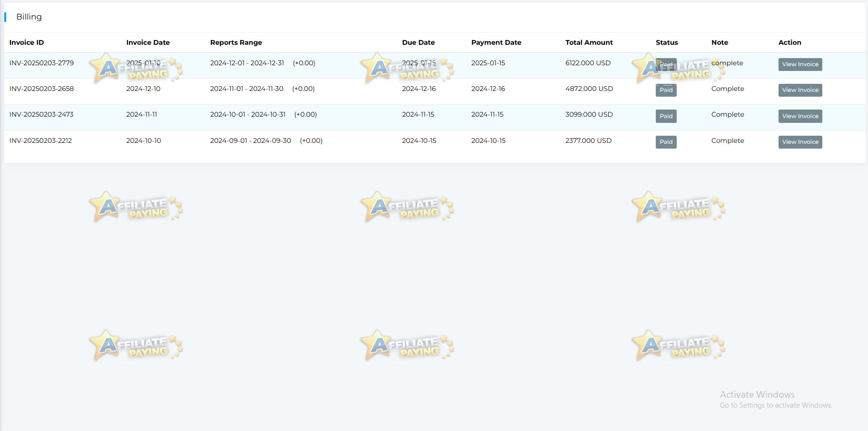Select invoice ID INV-20250203-2473
This screenshot has height=431, width=868.
(x=41, y=114)
